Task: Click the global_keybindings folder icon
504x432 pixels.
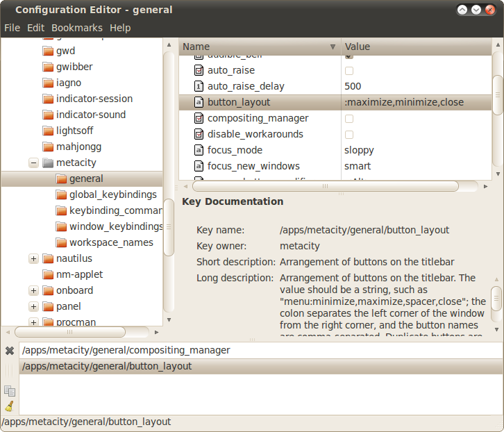Action: click(x=61, y=194)
